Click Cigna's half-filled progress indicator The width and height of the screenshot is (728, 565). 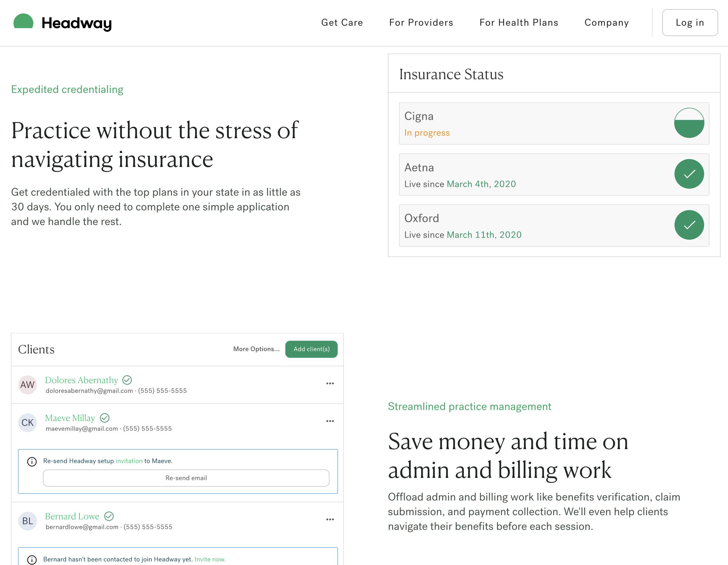(689, 123)
